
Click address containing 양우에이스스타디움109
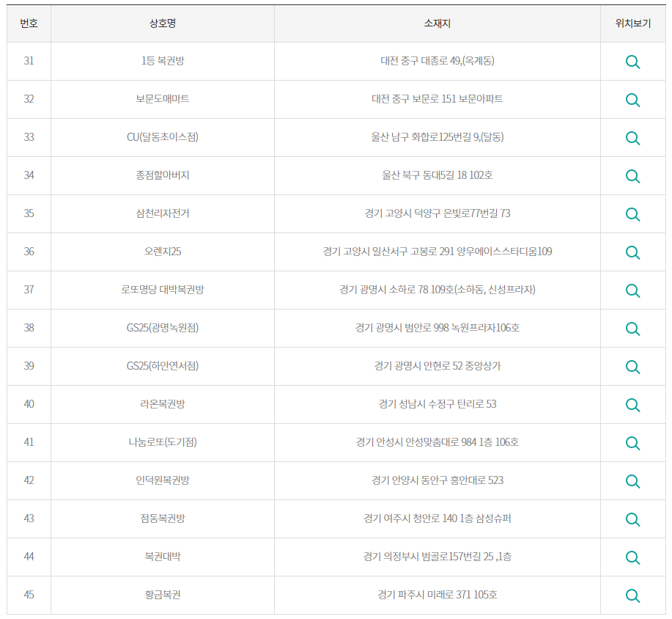coord(437,252)
